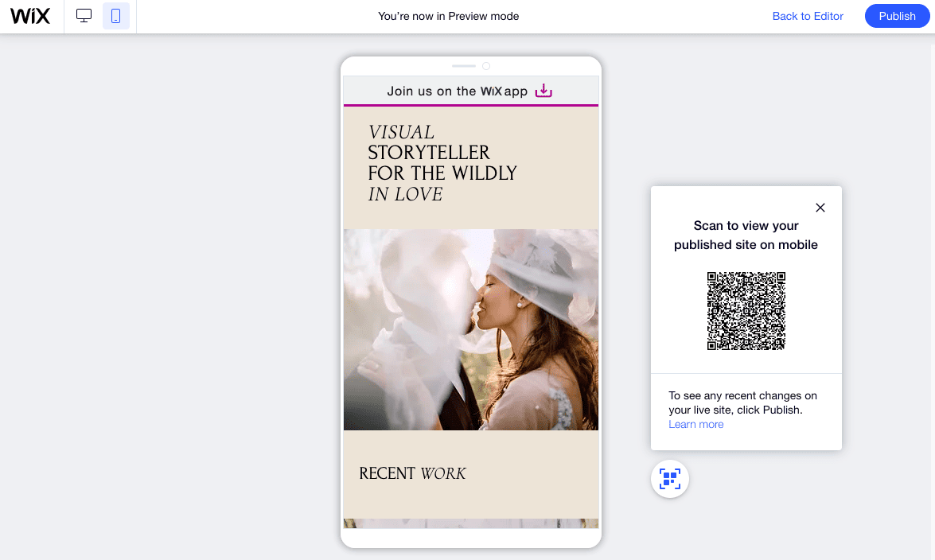
Task: Click the QR code image
Action: 746,311
